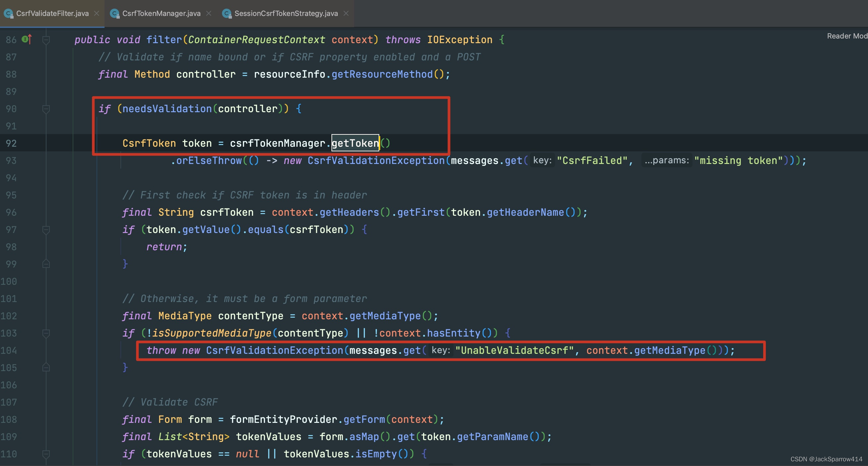Click the CsrfTokenManager.java class file icon
Screen dimensions: 868x466
pos(114,14)
